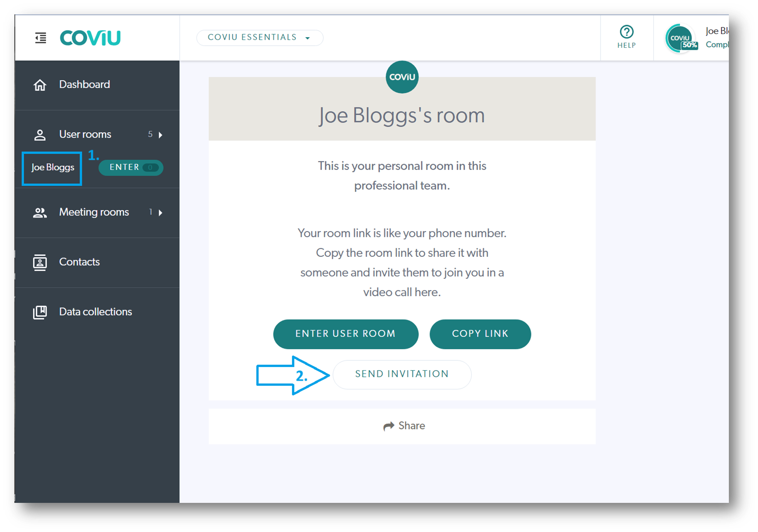758x532 pixels.
Task: Click the User rooms person icon
Action: click(x=40, y=135)
